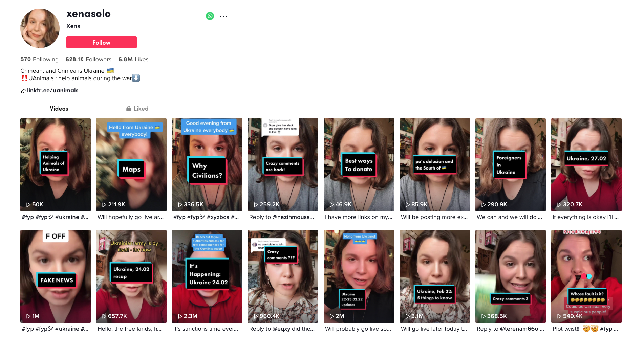Open the 'Why Civilians?' video thumbnail
The image size is (644, 337).
tap(207, 164)
